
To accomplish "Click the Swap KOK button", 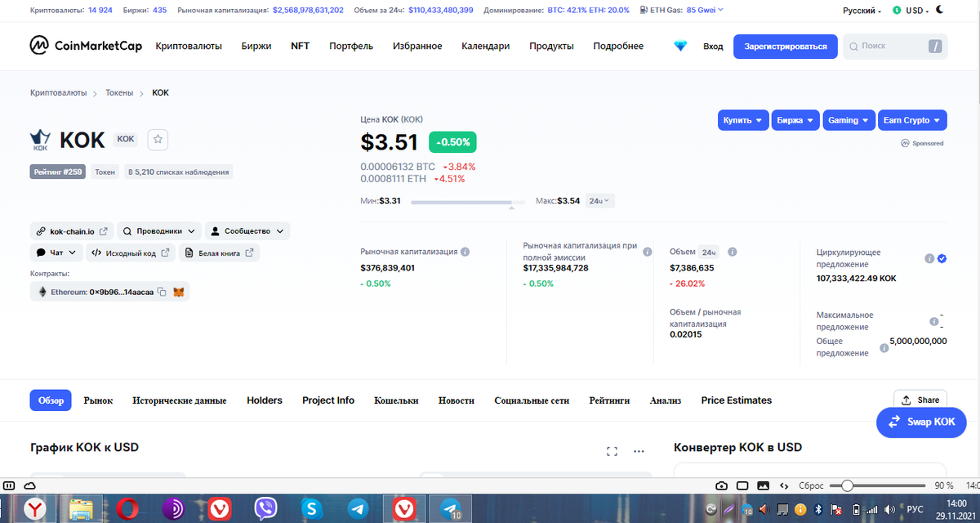I will coord(921,422).
